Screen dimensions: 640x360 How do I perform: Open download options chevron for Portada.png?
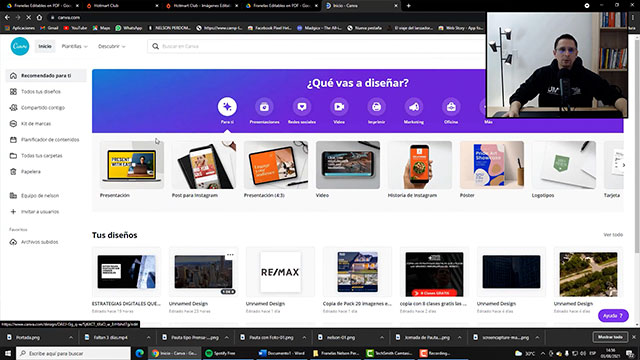tap(71, 338)
